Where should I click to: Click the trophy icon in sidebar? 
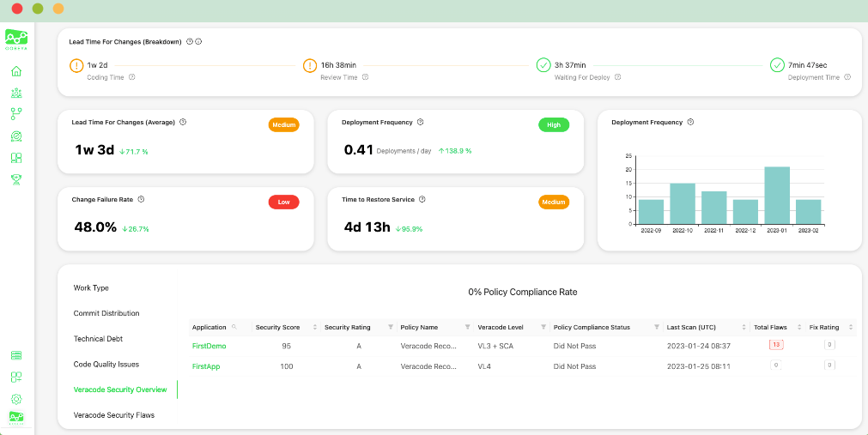(16, 179)
